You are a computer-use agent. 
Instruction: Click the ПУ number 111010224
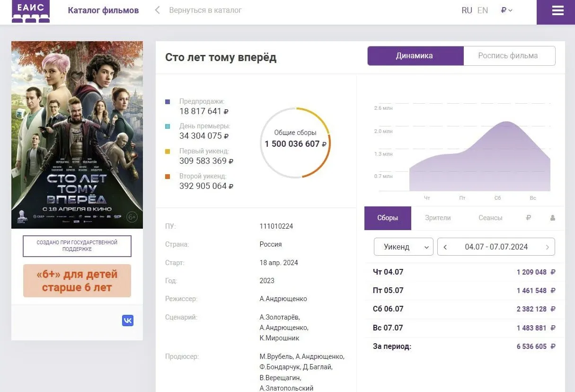click(x=276, y=226)
